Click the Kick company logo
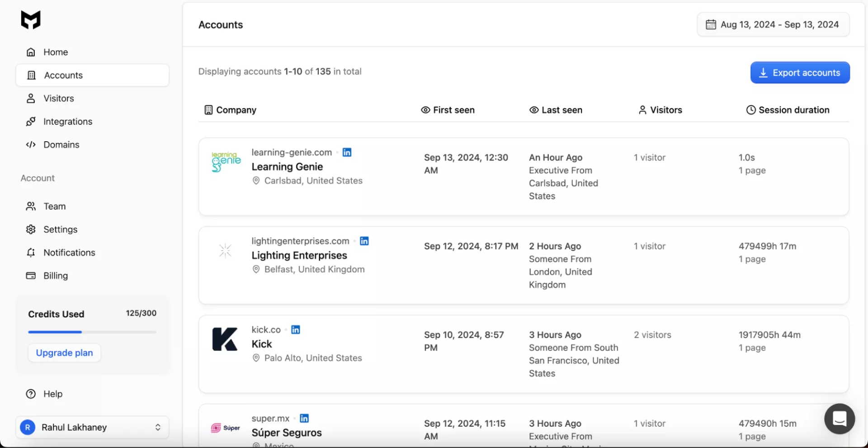 pyautogui.click(x=225, y=339)
